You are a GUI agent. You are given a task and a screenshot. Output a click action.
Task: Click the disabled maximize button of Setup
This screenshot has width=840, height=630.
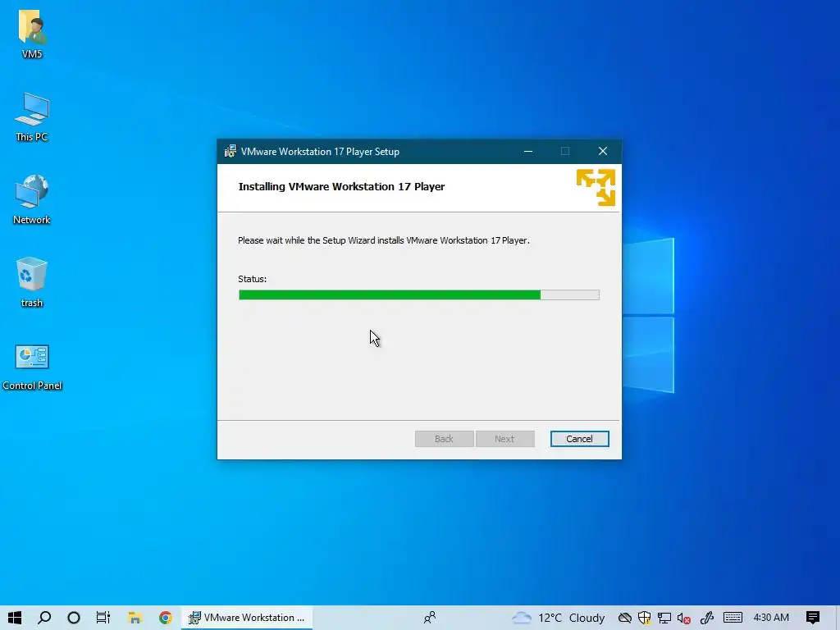pyautogui.click(x=565, y=152)
